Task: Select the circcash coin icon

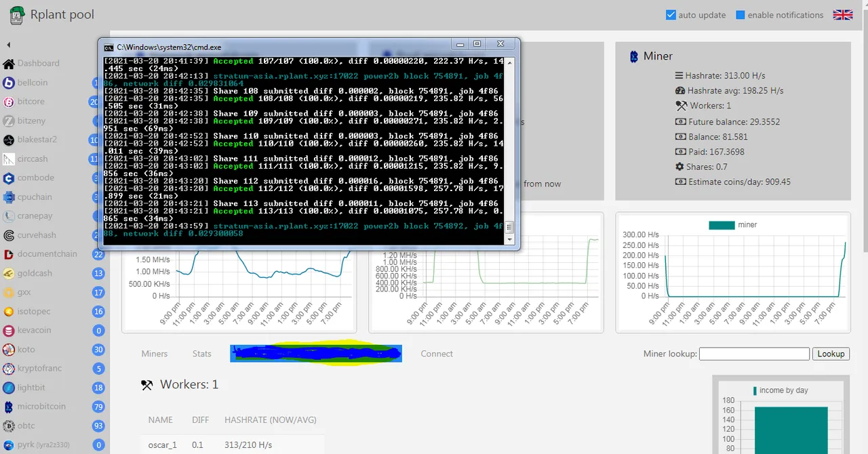Action: (x=9, y=159)
